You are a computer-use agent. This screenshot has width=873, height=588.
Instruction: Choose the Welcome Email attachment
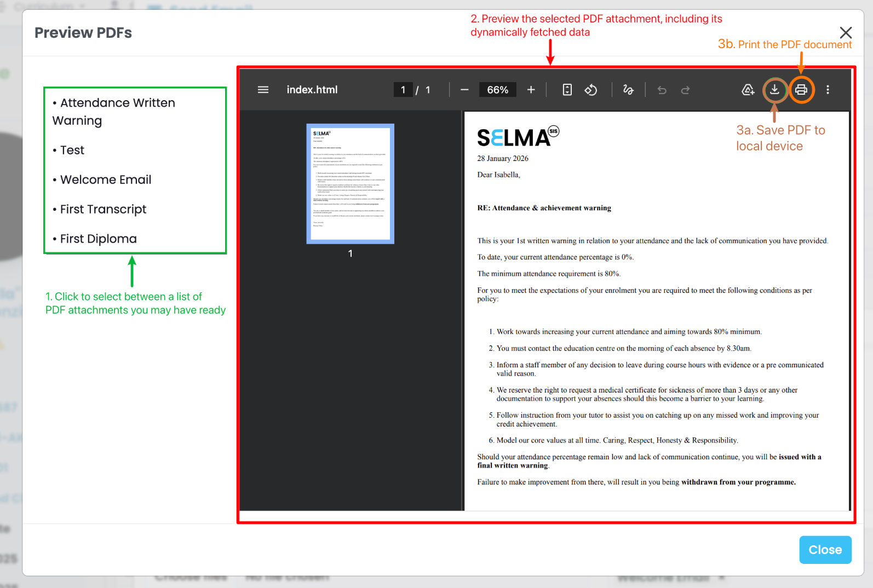[x=106, y=180]
